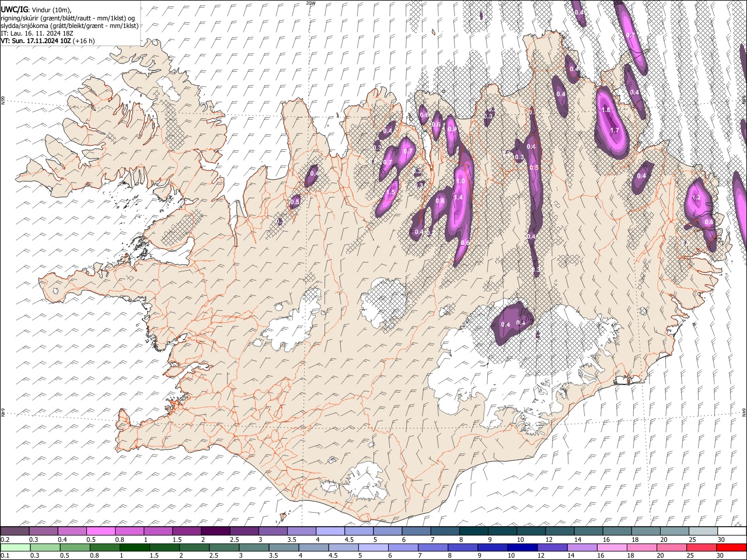Click the violet 12 swatch in lower legend
The width and height of the screenshot is (747, 560).
pyautogui.click(x=551, y=548)
